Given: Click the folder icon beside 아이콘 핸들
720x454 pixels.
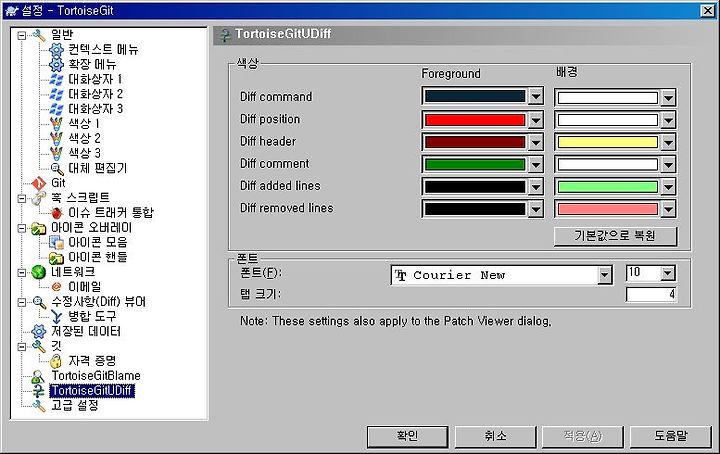Looking at the screenshot, I should pyautogui.click(x=56, y=257).
